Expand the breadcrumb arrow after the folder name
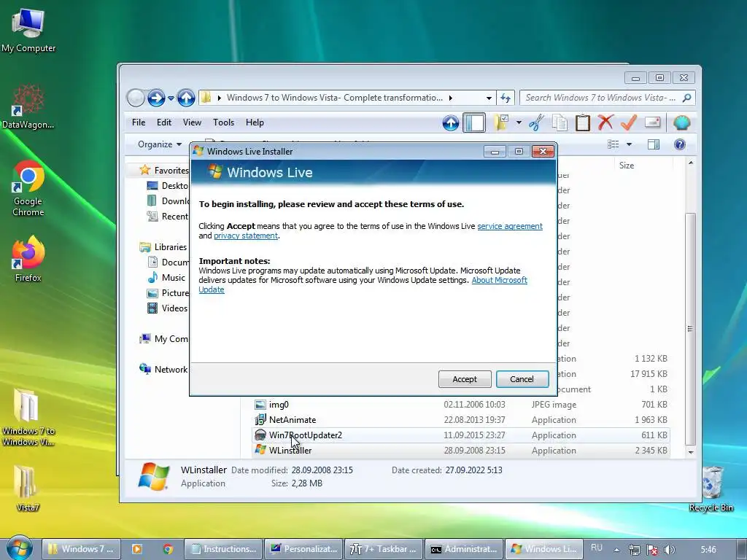This screenshot has width=747, height=560. click(x=451, y=98)
